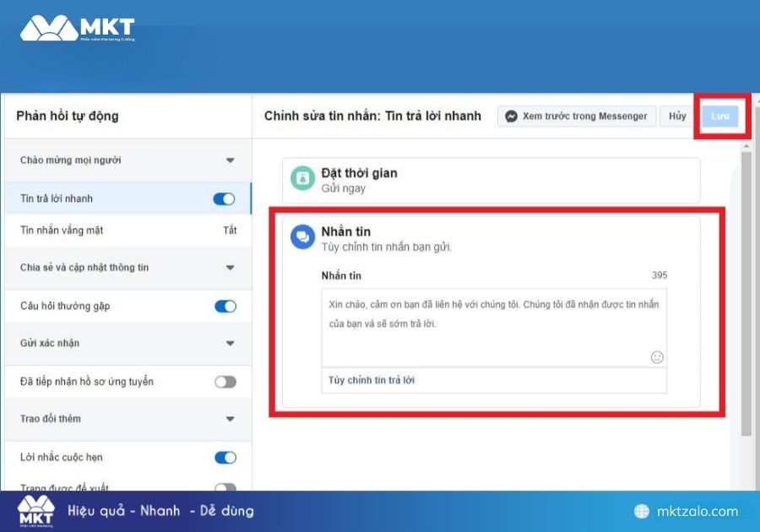Open the emoji picker in the message box
The height and width of the screenshot is (532, 760).
pos(657,358)
